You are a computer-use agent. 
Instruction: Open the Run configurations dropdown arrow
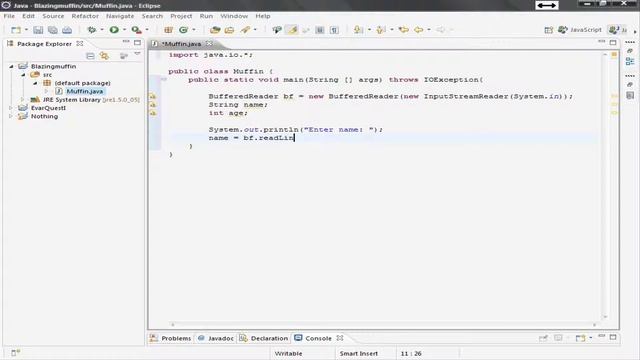click(x=124, y=30)
